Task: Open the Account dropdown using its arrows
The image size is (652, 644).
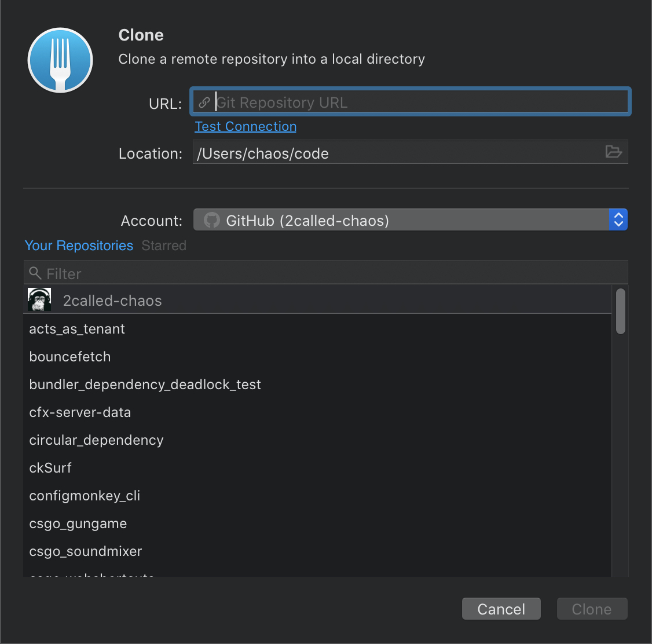Action: 618,219
